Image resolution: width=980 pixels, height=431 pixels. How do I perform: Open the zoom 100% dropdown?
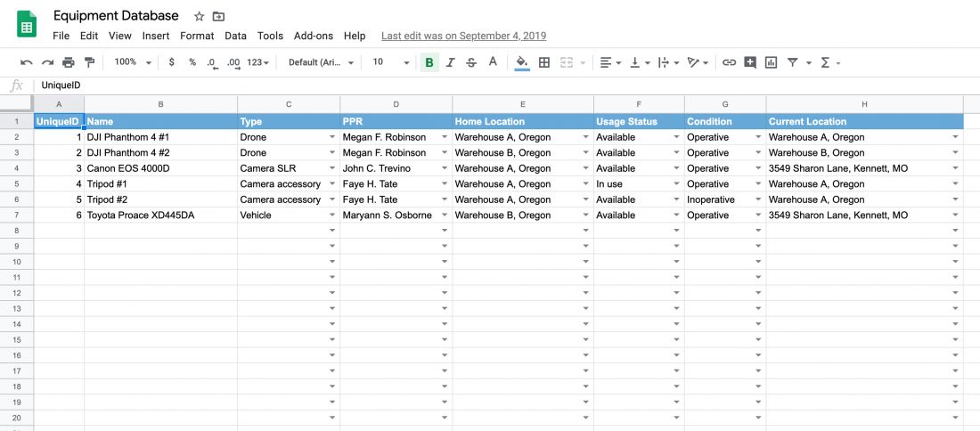[x=133, y=62]
